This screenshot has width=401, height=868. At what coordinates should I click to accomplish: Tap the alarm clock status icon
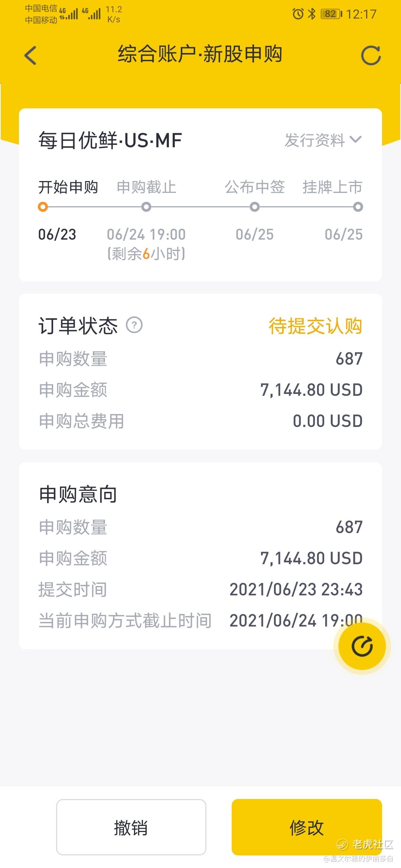298,14
